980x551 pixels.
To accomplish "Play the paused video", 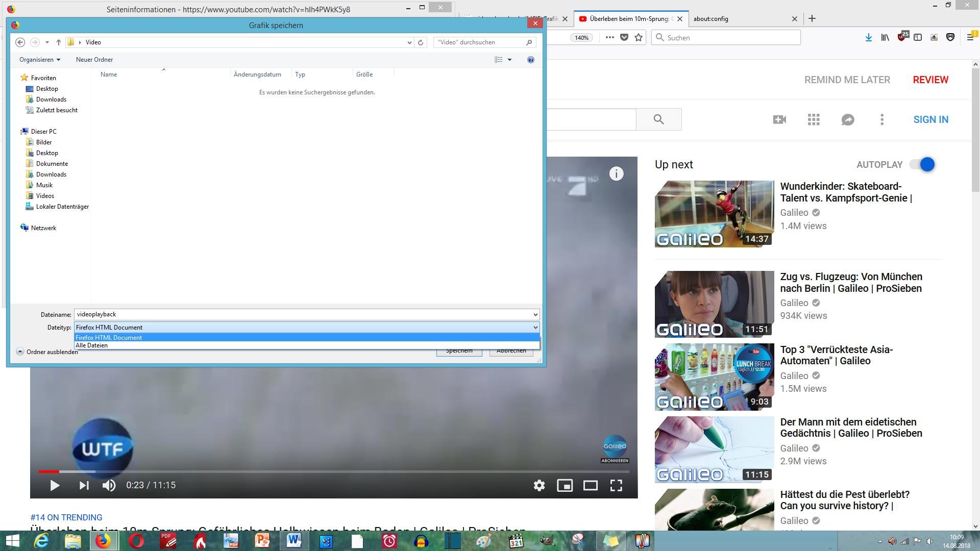I will [55, 485].
